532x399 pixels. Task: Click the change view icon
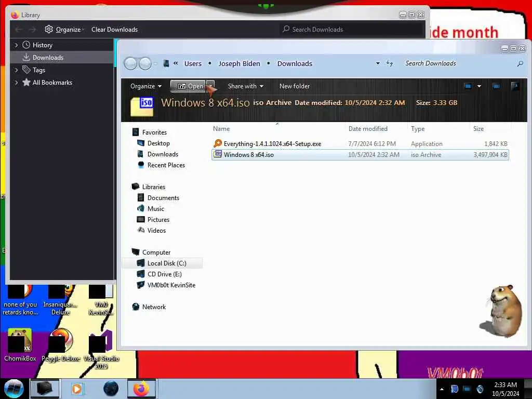point(468,86)
